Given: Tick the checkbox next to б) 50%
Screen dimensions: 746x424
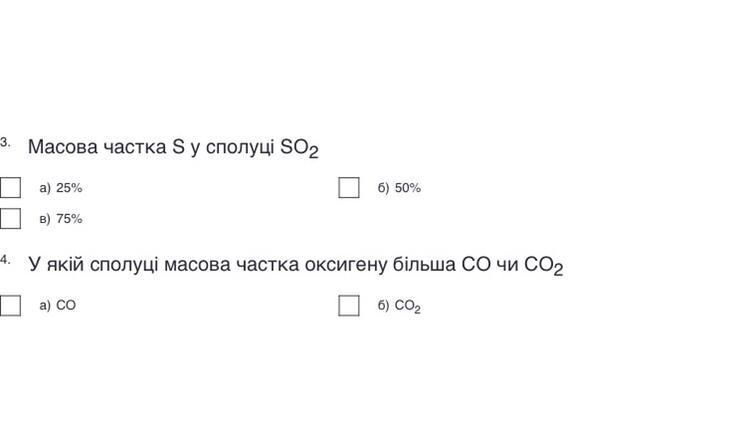Looking at the screenshot, I should [x=348, y=187].
